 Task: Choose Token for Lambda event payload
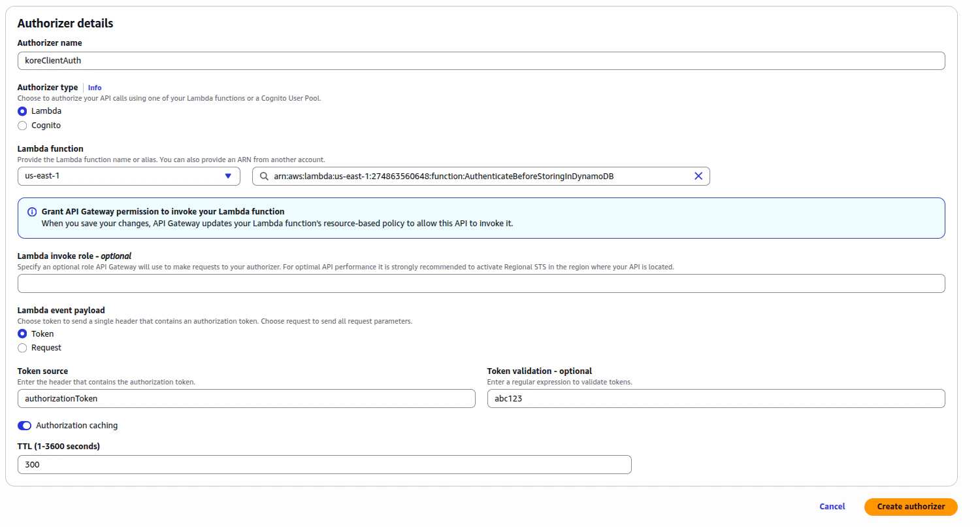pos(22,333)
